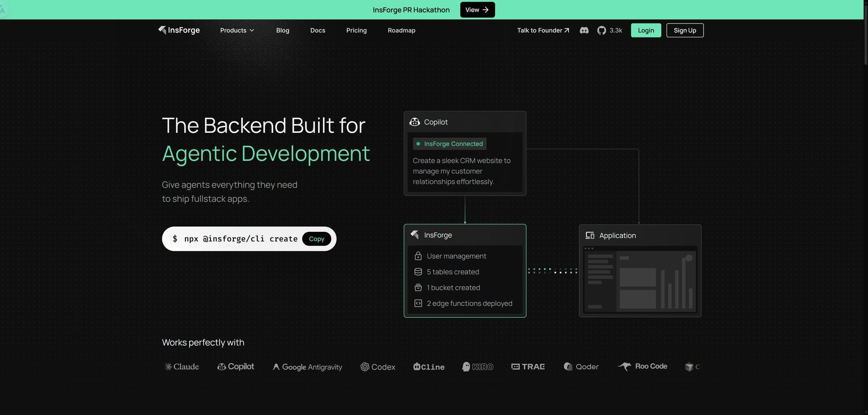868x415 pixels.
Task: Click the database icon beside 5 tables created
Action: (418, 272)
